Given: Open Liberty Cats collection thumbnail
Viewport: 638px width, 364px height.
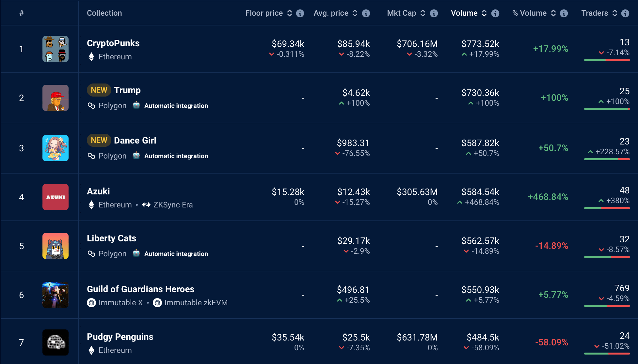Looking at the screenshot, I should tap(56, 246).
